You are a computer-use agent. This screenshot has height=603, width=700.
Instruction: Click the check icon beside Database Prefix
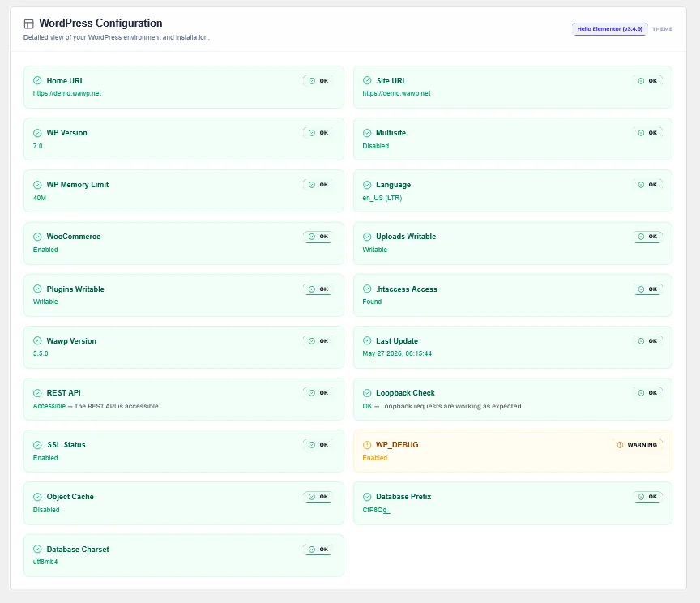click(367, 496)
